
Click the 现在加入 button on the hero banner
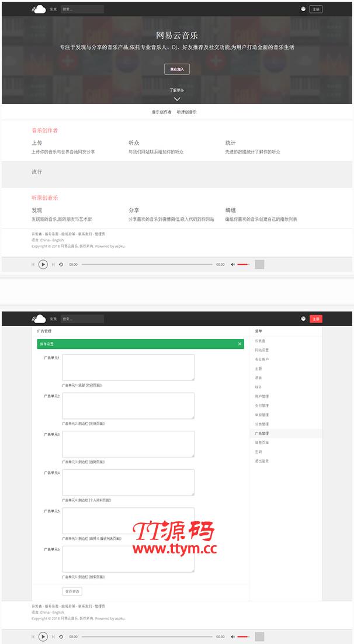(x=177, y=69)
